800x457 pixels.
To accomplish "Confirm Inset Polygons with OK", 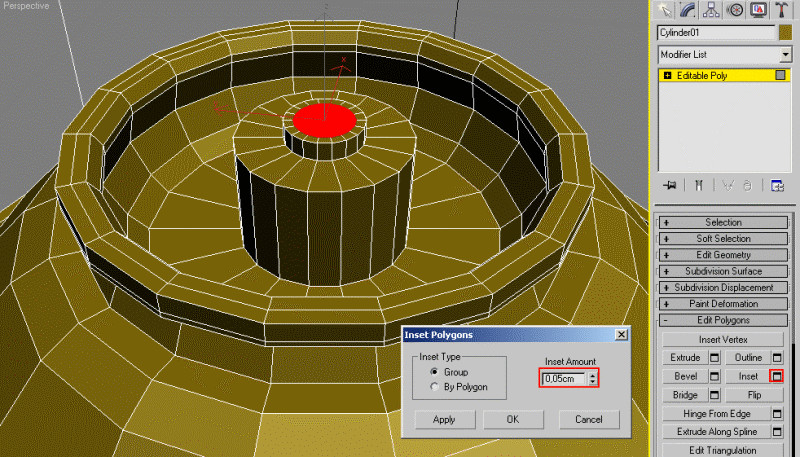I will click(513, 419).
